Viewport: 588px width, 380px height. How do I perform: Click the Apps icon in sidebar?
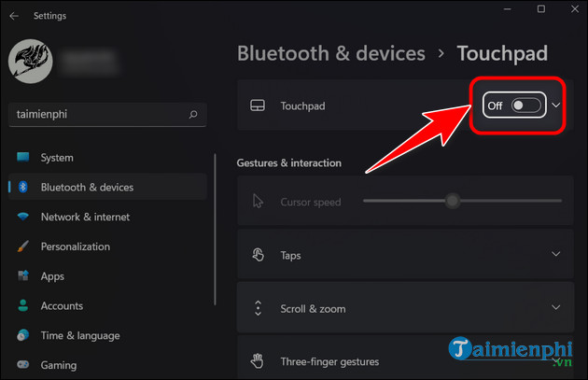click(23, 275)
